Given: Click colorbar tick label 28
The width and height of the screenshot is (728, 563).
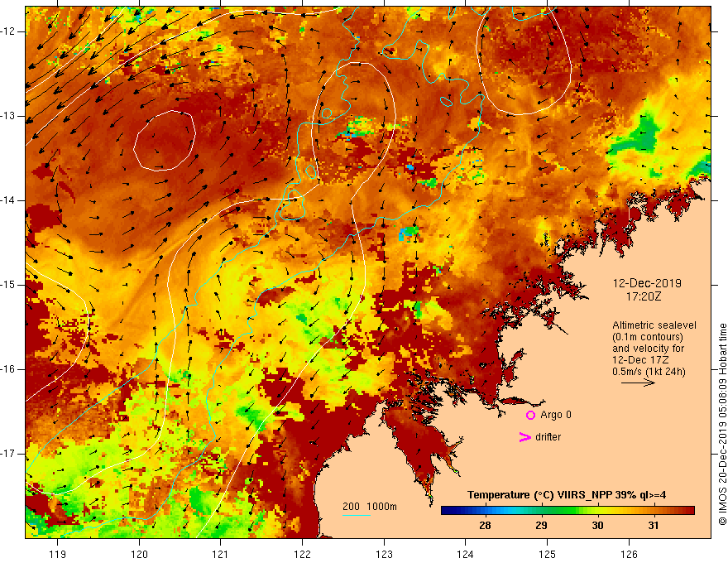Looking at the screenshot, I should point(485,526).
